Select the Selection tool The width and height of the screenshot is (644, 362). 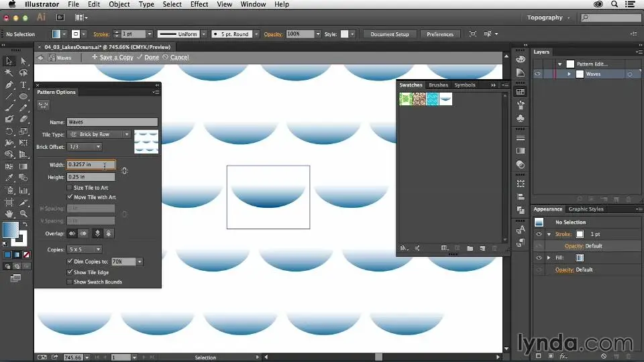9,61
